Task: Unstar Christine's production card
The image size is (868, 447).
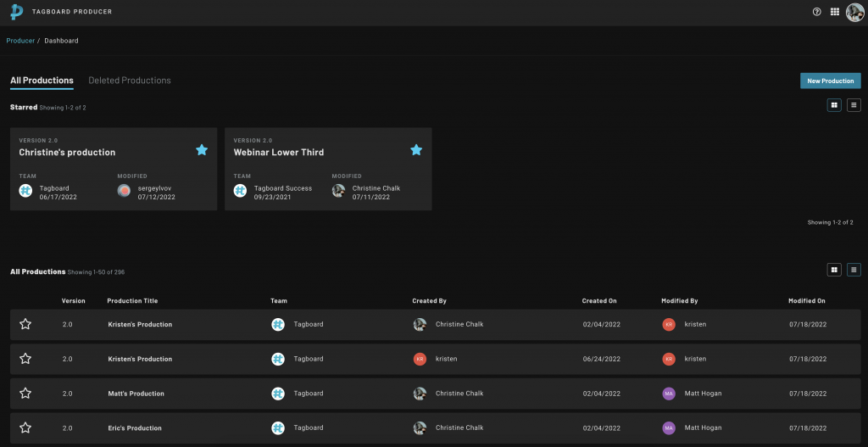Action: pos(202,149)
